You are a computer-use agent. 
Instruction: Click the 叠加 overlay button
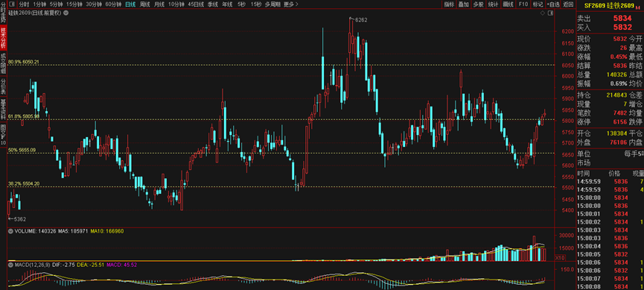(x=463, y=4)
